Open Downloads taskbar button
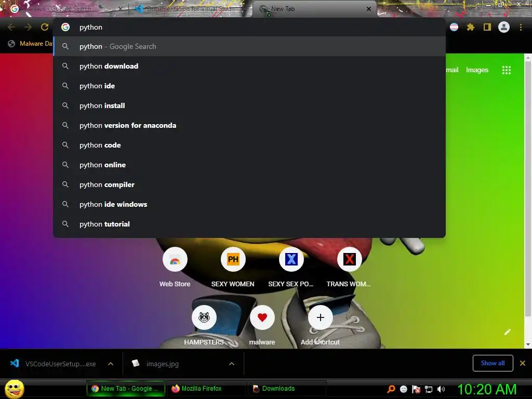The height and width of the screenshot is (399, 532). [287, 389]
